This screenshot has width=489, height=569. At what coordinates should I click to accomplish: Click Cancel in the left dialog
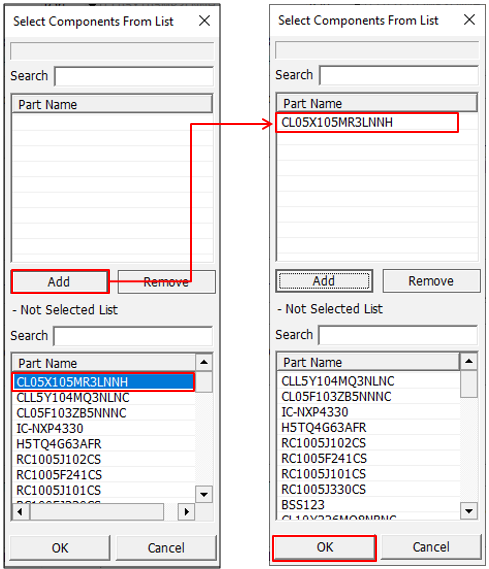coord(166,548)
